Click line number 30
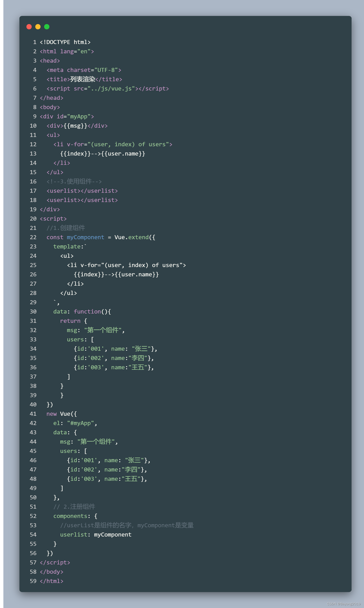Image resolution: width=364 pixels, height=608 pixels. [33, 312]
